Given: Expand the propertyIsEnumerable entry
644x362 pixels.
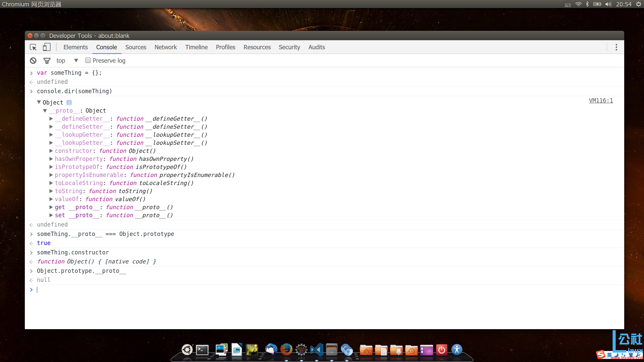Looking at the screenshot, I should [51, 175].
